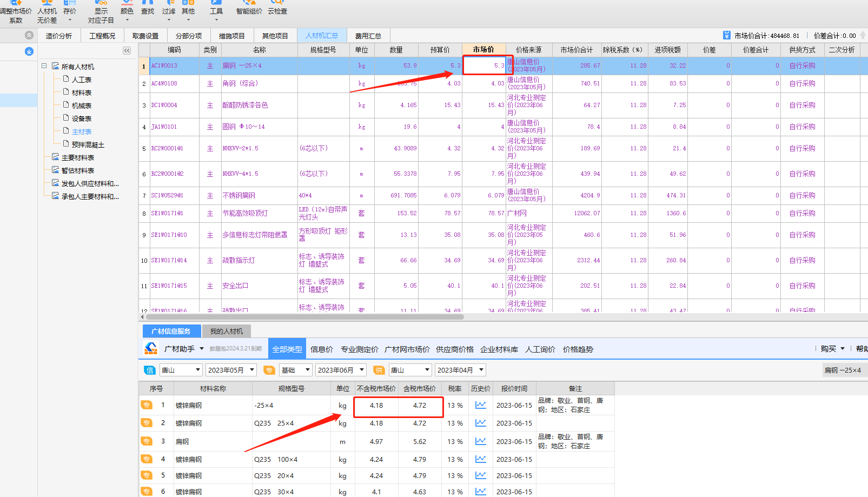868x497 pixels.
Task: Click the 自行采购 cell for 节能高效吸顶灯
Action: [802, 213]
